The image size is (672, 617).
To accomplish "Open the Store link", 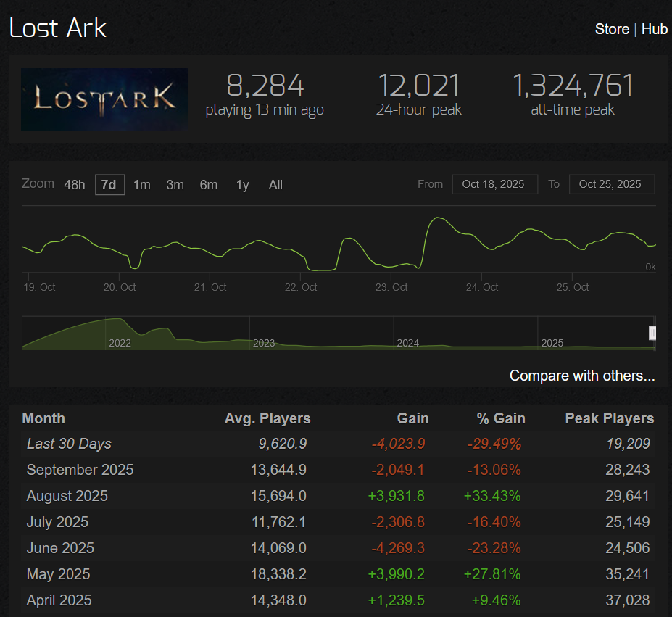I will pos(612,29).
